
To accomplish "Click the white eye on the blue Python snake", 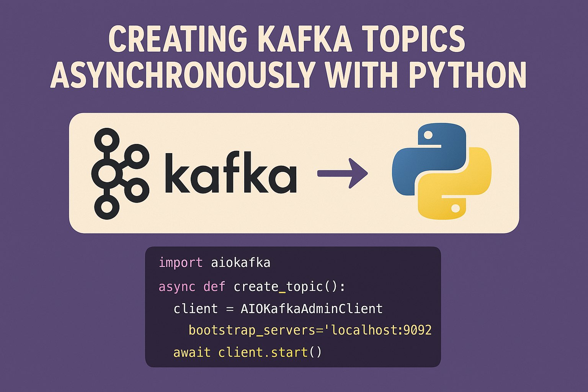I will point(428,135).
